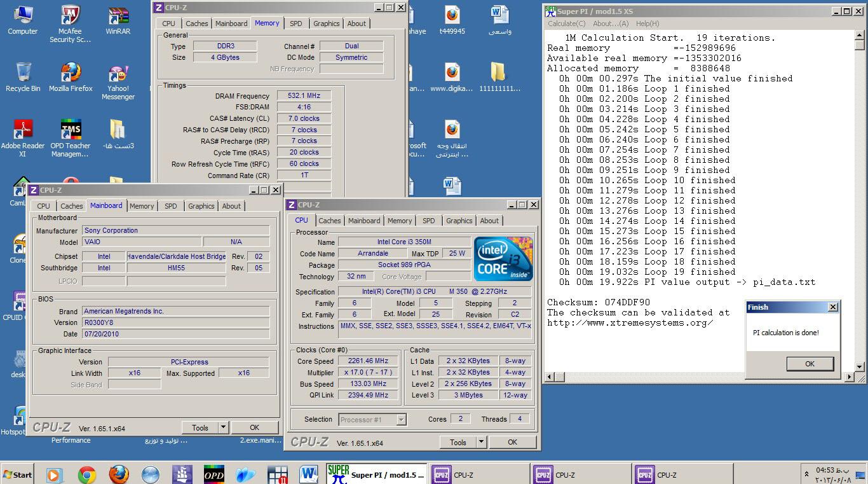Click 'Checksum: 074DDF90' line in Super PI
The height and width of the screenshot is (484, 868).
599,303
